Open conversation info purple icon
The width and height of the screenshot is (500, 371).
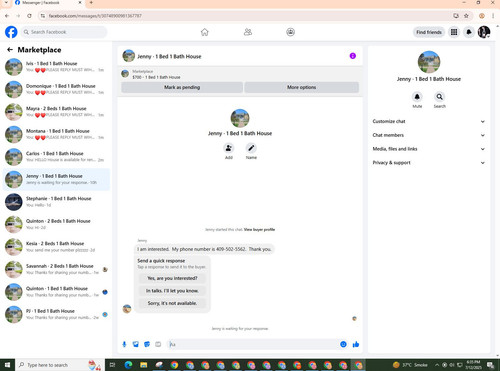click(x=353, y=56)
